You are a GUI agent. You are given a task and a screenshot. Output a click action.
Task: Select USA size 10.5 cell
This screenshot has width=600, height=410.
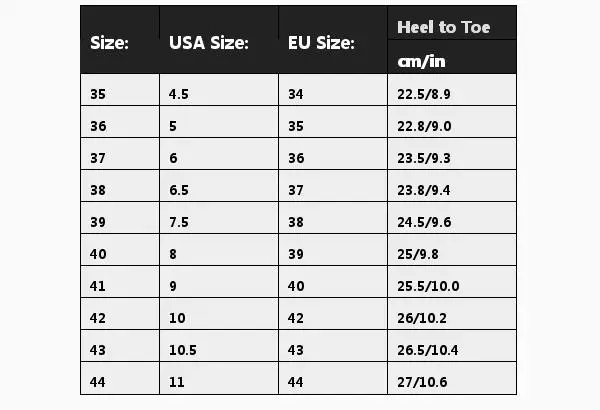point(182,350)
